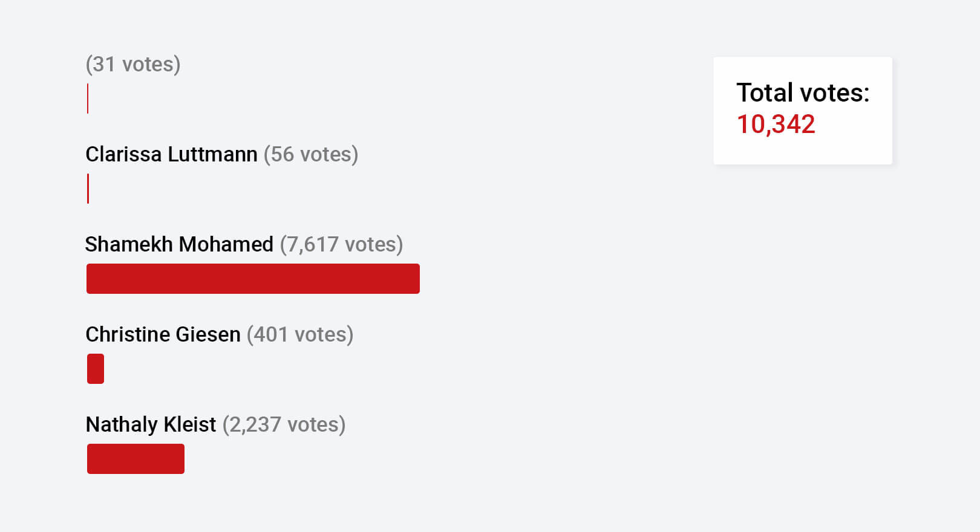This screenshot has width=980, height=532.
Task: Click the word Mohamed in the results
Action: (226, 244)
